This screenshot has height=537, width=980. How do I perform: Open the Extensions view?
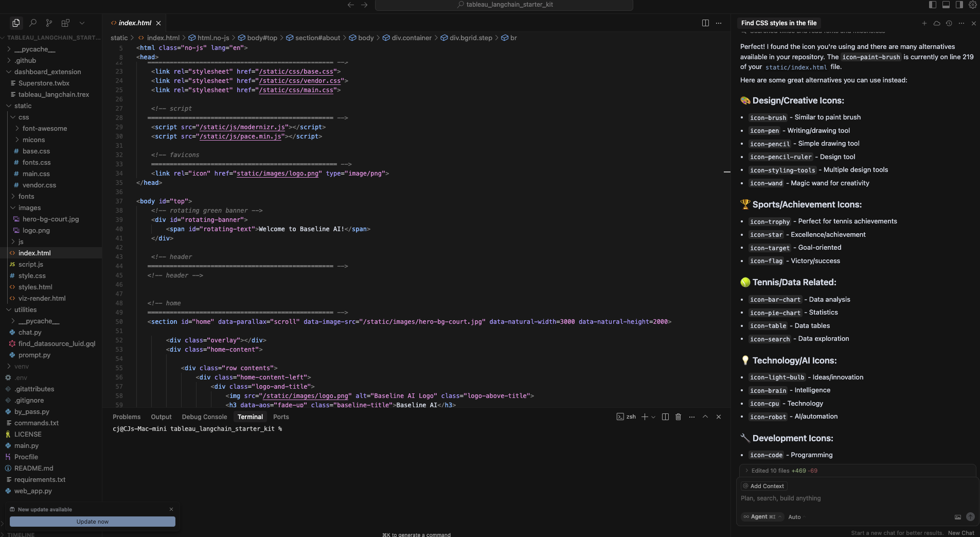coord(65,23)
